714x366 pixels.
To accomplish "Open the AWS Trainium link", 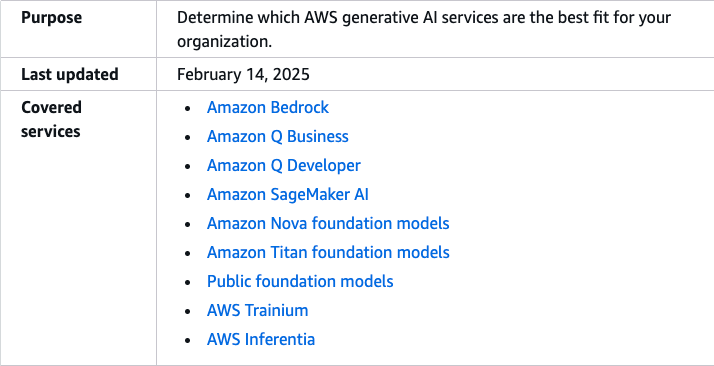I will (257, 310).
